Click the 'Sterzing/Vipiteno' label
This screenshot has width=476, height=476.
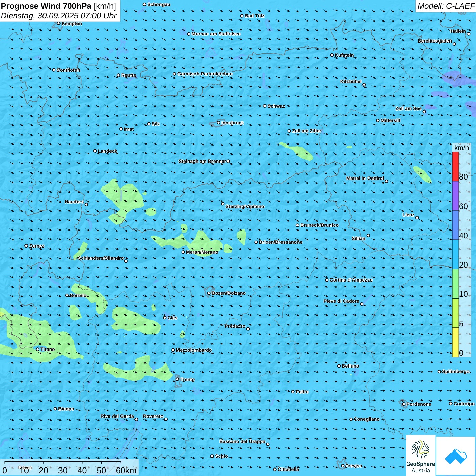[245, 206]
